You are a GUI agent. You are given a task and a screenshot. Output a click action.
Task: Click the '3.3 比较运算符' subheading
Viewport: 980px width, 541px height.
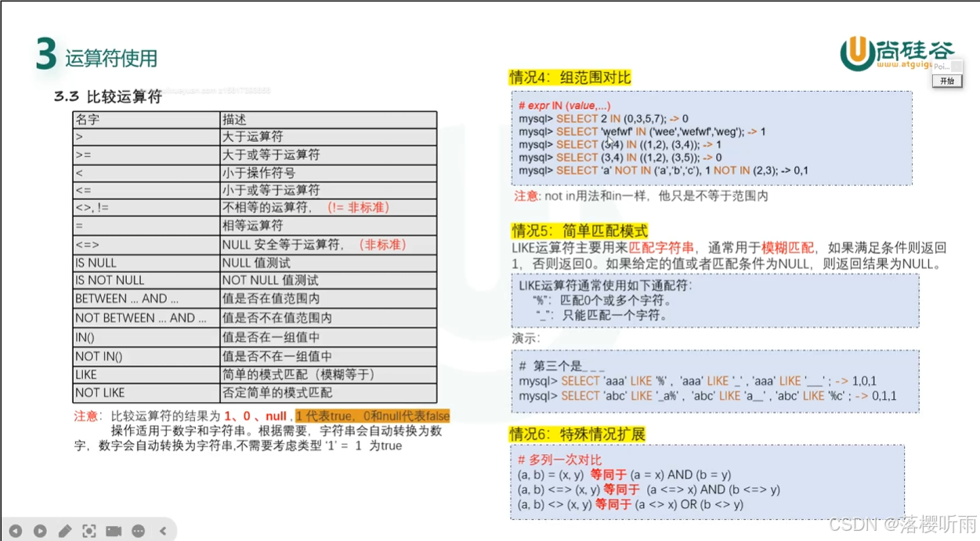(x=108, y=97)
